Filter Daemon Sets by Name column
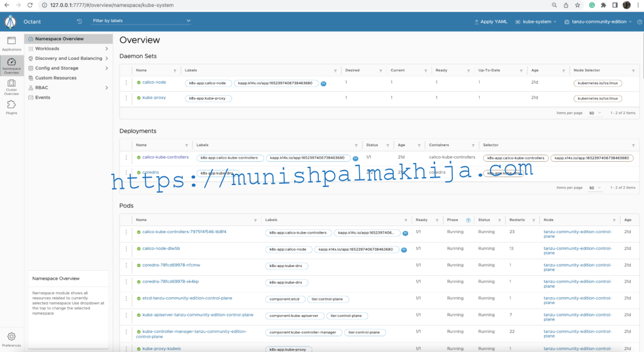This screenshot has width=644, height=352. tap(175, 71)
